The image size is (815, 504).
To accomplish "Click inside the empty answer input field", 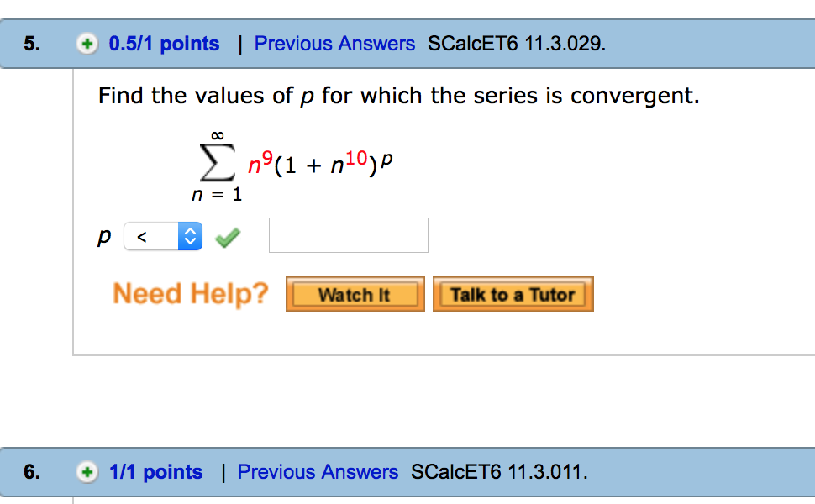I will click(348, 235).
